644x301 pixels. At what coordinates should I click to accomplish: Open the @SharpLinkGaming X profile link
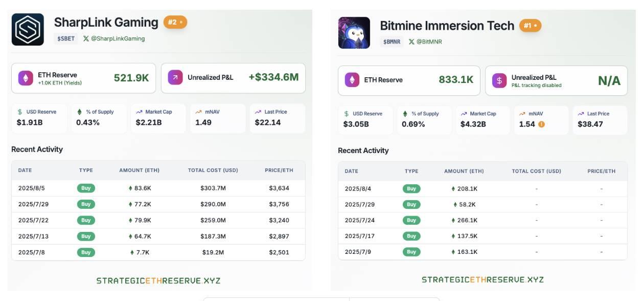(113, 38)
